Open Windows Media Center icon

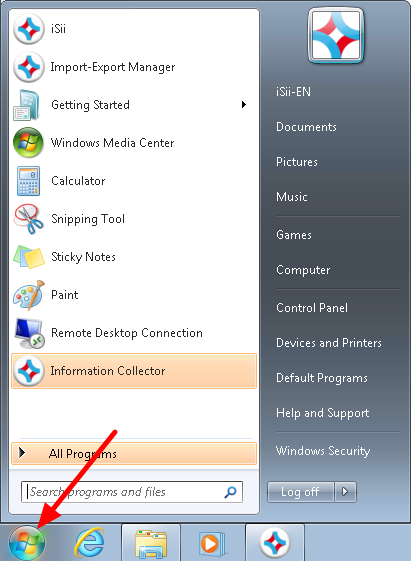coord(28,143)
